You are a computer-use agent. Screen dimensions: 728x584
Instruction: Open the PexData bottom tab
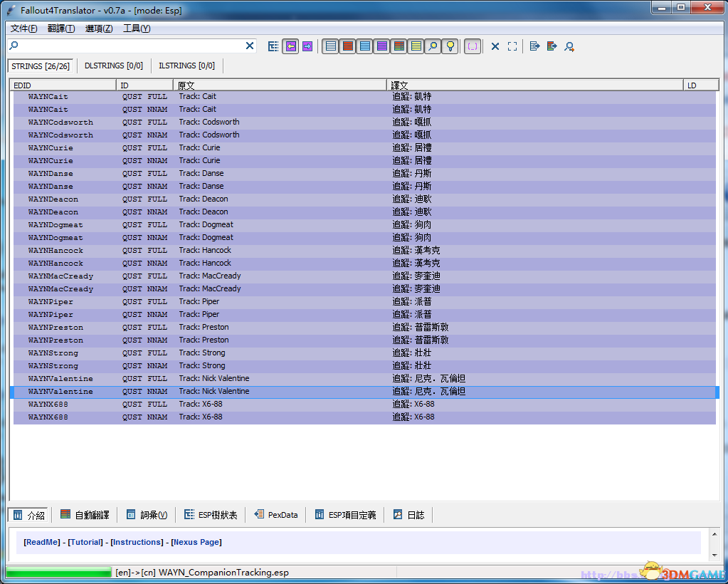276,515
